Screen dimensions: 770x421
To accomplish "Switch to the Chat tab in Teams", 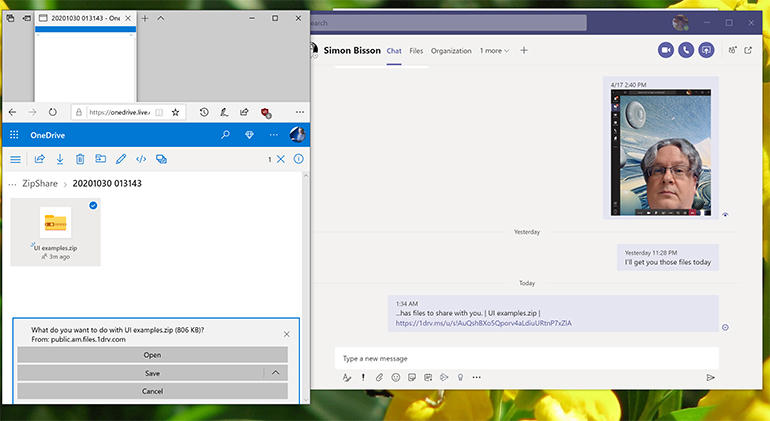I will pos(394,51).
